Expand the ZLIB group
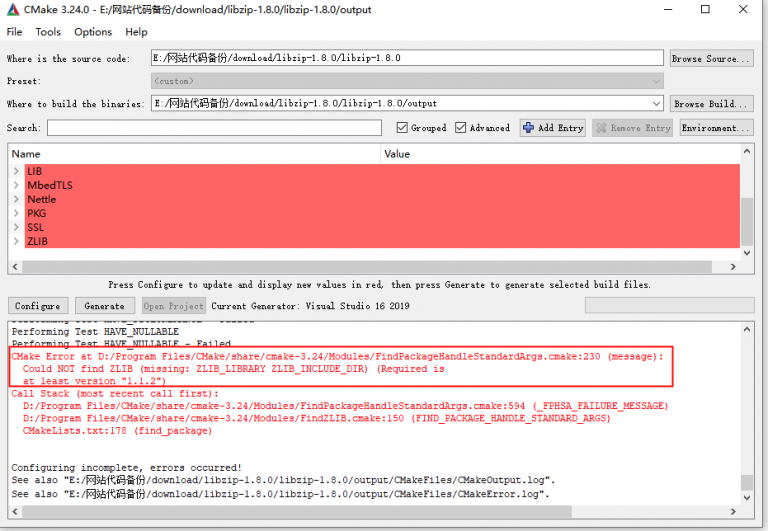 tap(16, 241)
